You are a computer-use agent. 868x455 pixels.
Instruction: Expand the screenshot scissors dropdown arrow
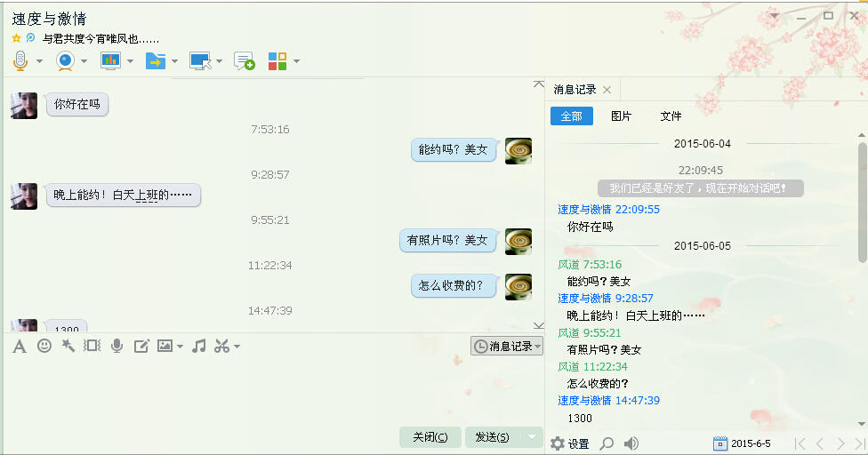click(x=237, y=347)
